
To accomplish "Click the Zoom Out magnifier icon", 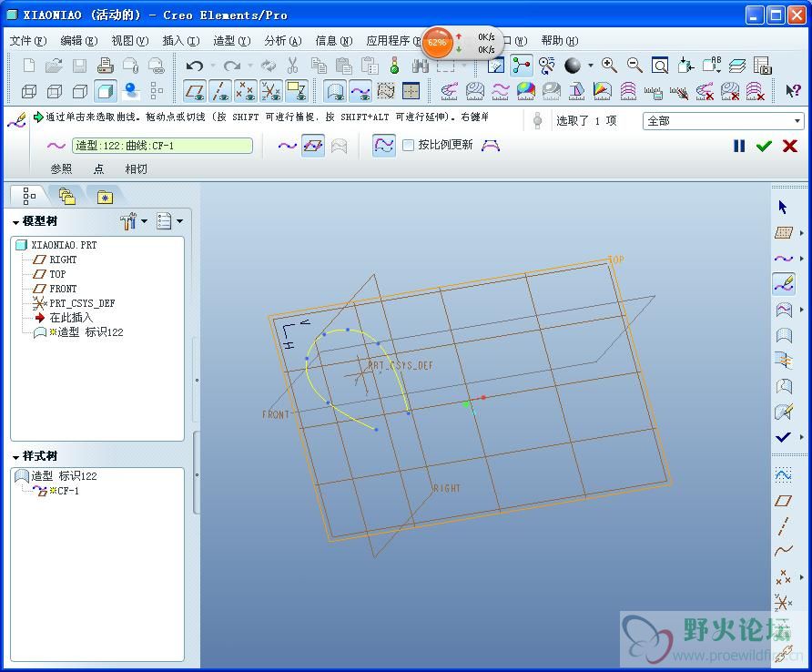I will coord(634,66).
